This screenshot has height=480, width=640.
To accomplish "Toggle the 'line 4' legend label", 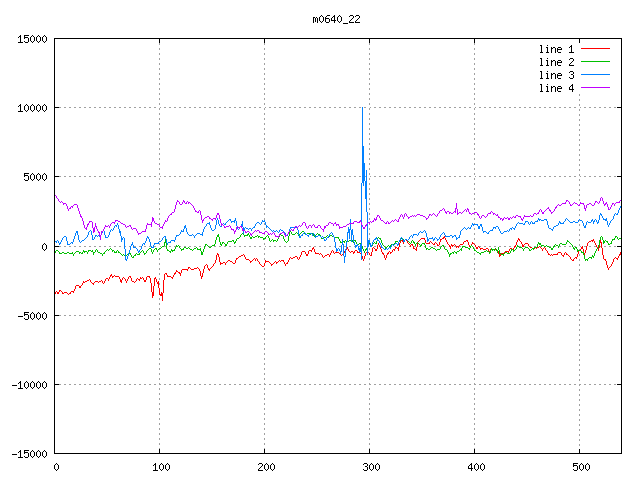I will (x=557, y=88).
